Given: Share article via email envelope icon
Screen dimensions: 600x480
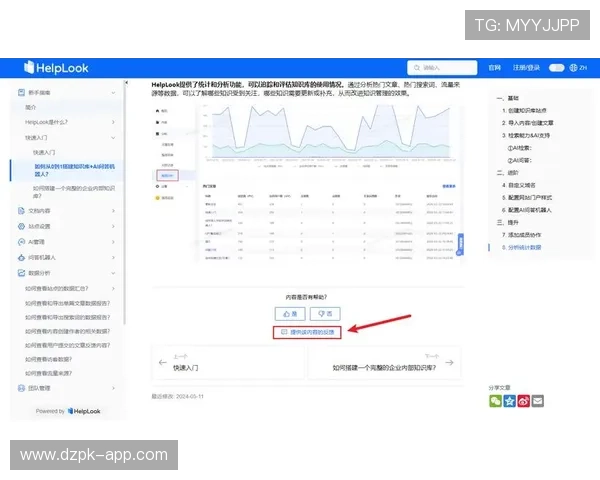Looking at the screenshot, I should click(x=538, y=401).
